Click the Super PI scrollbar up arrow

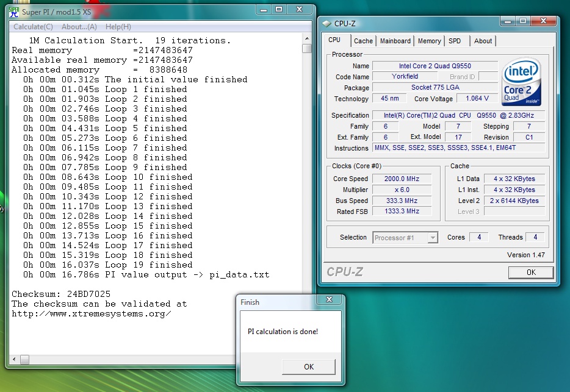[306, 38]
